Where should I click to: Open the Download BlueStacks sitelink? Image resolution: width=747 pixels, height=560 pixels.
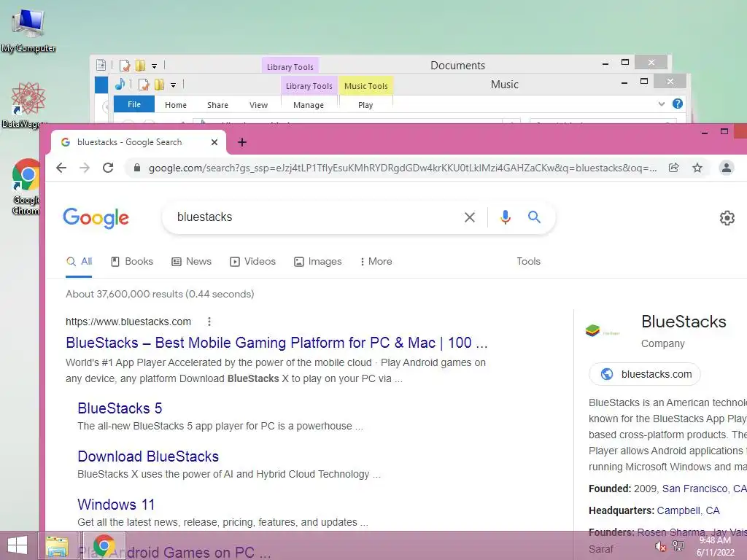pos(148,456)
